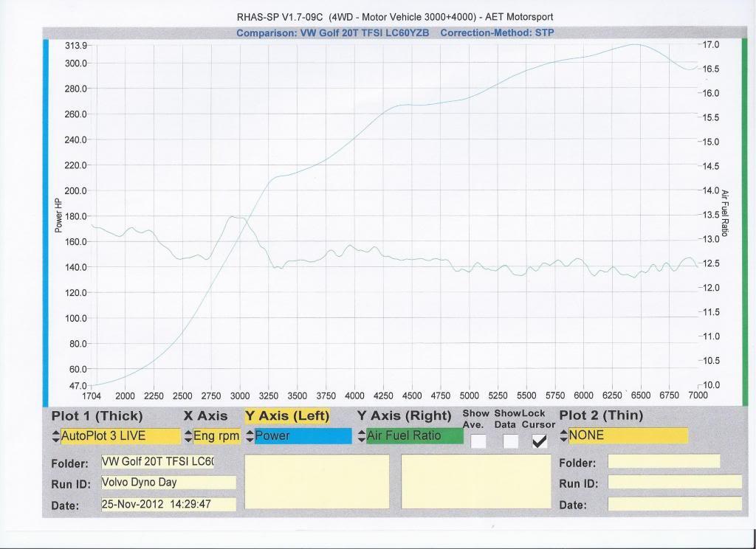Click the Air Fuel Ratio stepper arrows

point(362,436)
